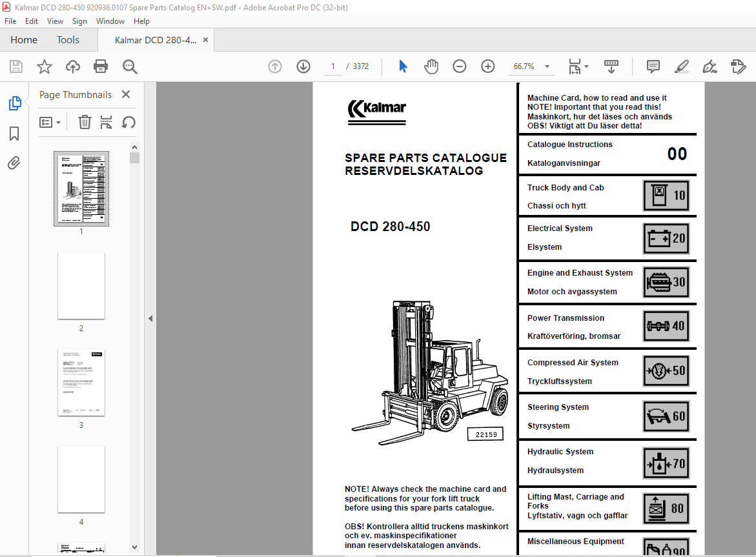Open the find text magnifier tool

pyautogui.click(x=130, y=66)
